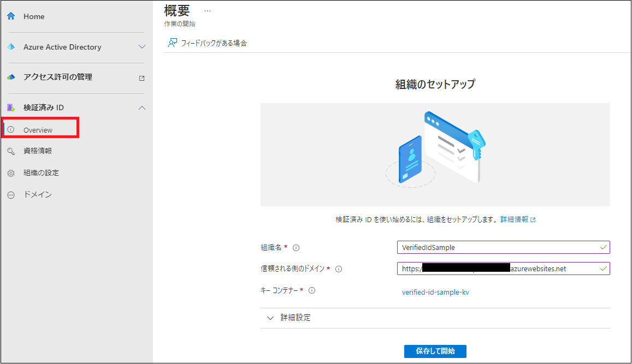632x364 pixels.
Task: Click the 資格情報 key icon
Action: (x=11, y=151)
